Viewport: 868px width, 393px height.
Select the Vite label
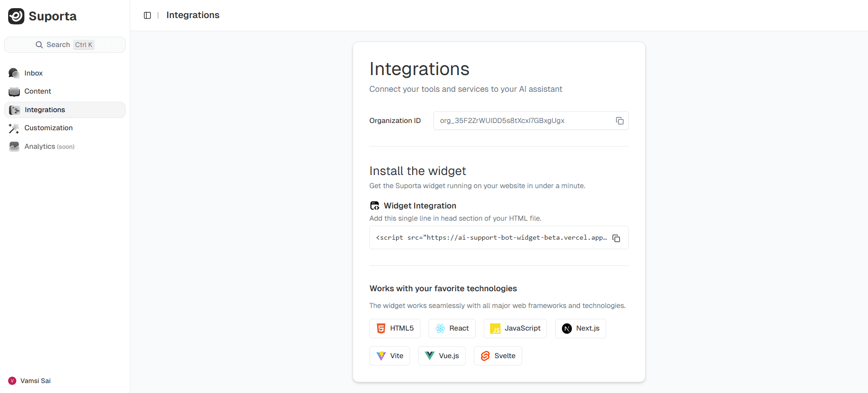tap(396, 356)
